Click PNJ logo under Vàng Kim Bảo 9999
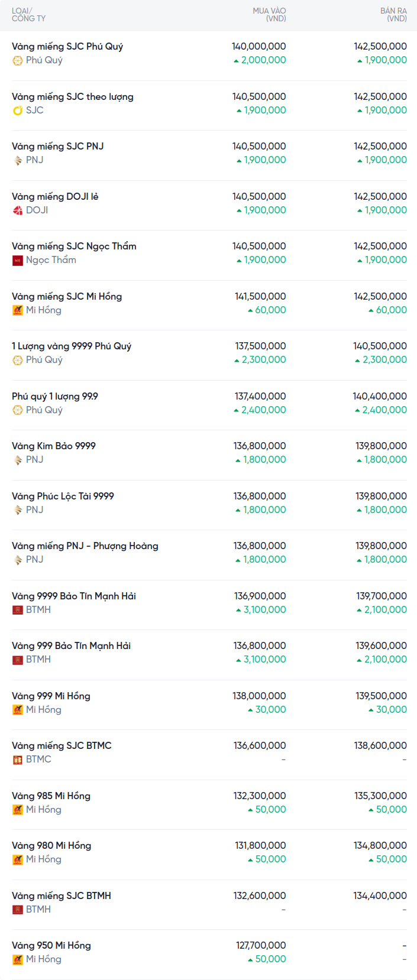The height and width of the screenshot is (980, 417). pyautogui.click(x=18, y=460)
